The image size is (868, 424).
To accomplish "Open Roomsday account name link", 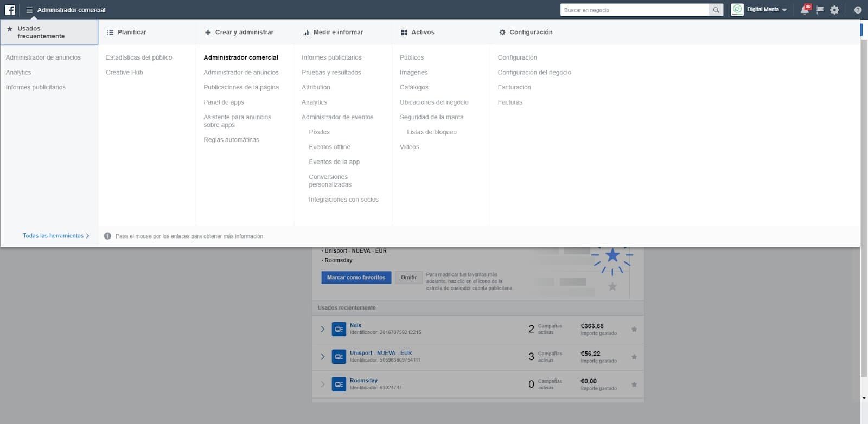I will click(x=363, y=381).
